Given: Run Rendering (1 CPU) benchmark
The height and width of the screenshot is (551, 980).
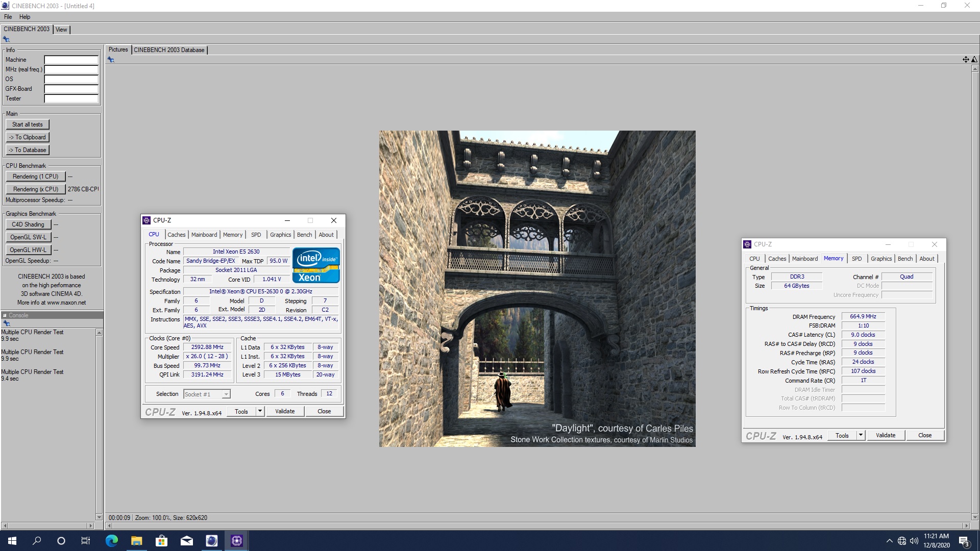Looking at the screenshot, I should pos(36,177).
